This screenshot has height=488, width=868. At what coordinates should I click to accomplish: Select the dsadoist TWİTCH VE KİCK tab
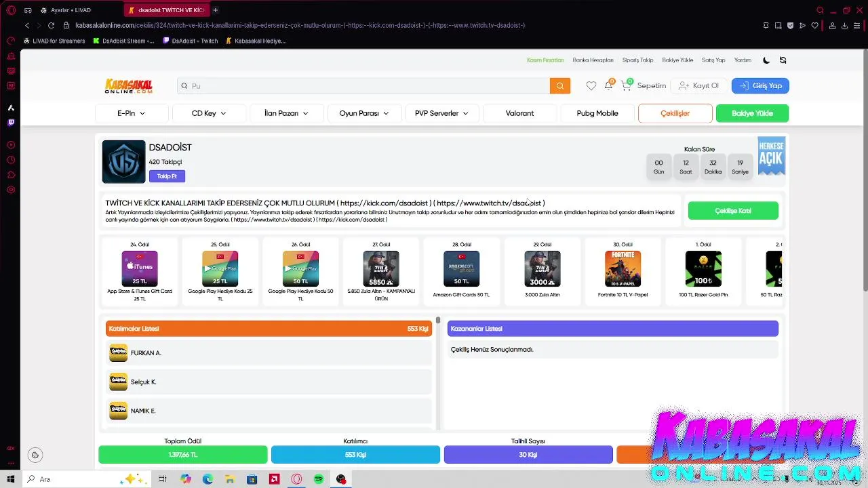(x=168, y=10)
